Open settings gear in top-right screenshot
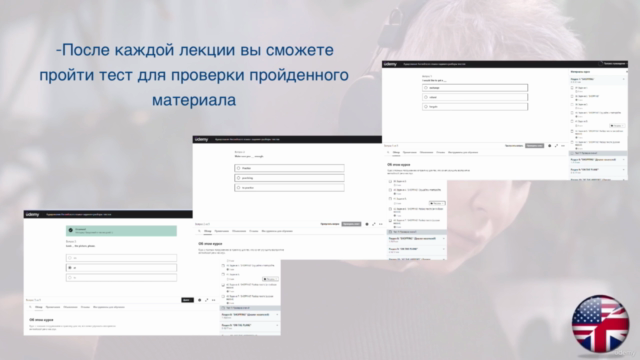 (x=549, y=146)
